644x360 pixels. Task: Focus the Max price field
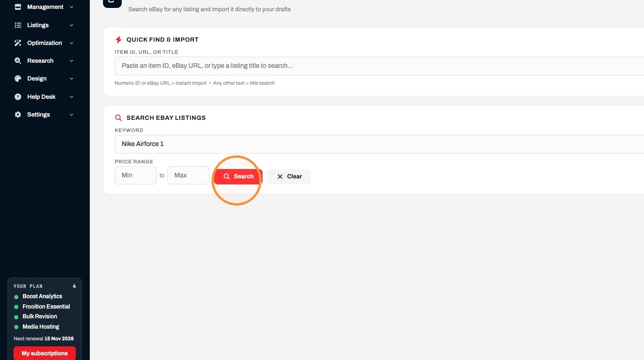coord(188,175)
